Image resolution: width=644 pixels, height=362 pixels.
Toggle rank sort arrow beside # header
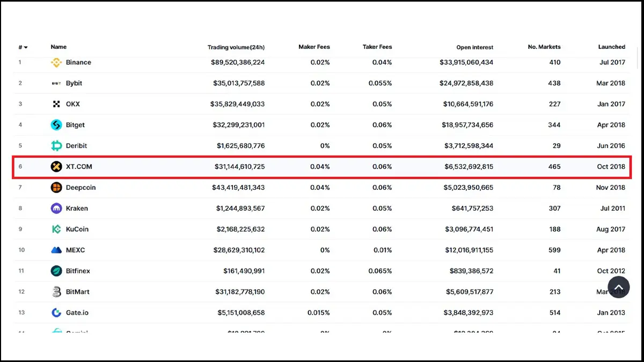point(25,48)
